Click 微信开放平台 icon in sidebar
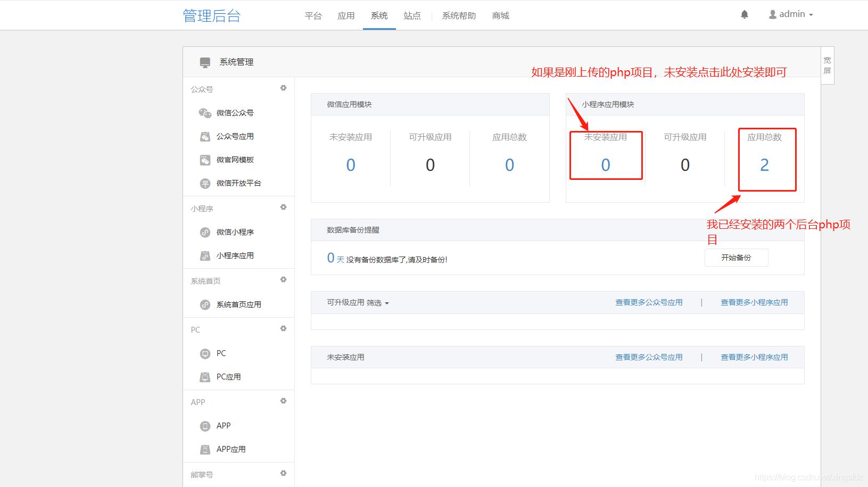Image resolution: width=868 pixels, height=487 pixels. [205, 184]
